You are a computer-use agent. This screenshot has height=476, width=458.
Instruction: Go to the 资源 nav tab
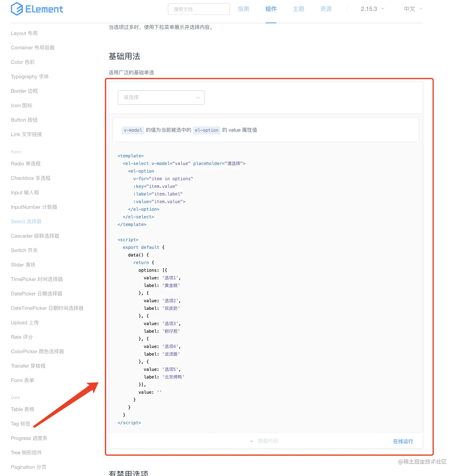pyautogui.click(x=326, y=9)
